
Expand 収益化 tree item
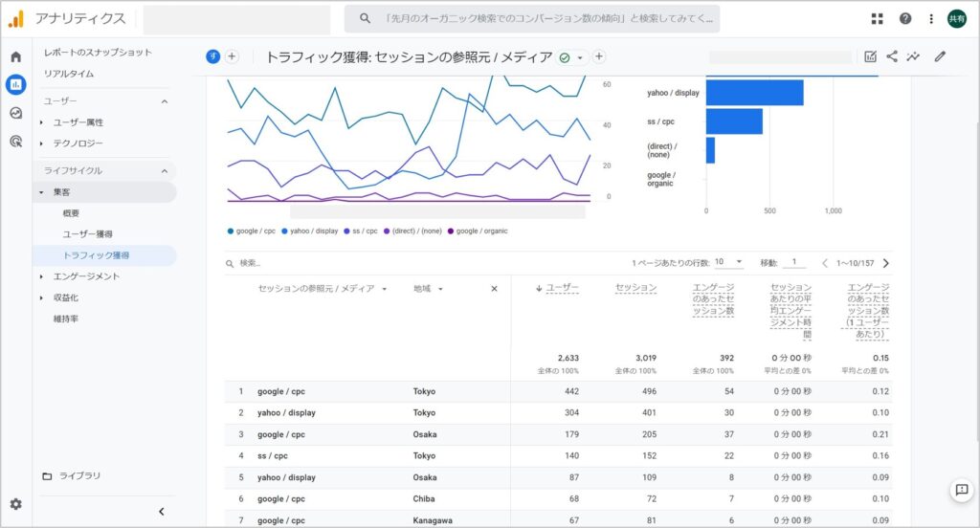[41, 298]
